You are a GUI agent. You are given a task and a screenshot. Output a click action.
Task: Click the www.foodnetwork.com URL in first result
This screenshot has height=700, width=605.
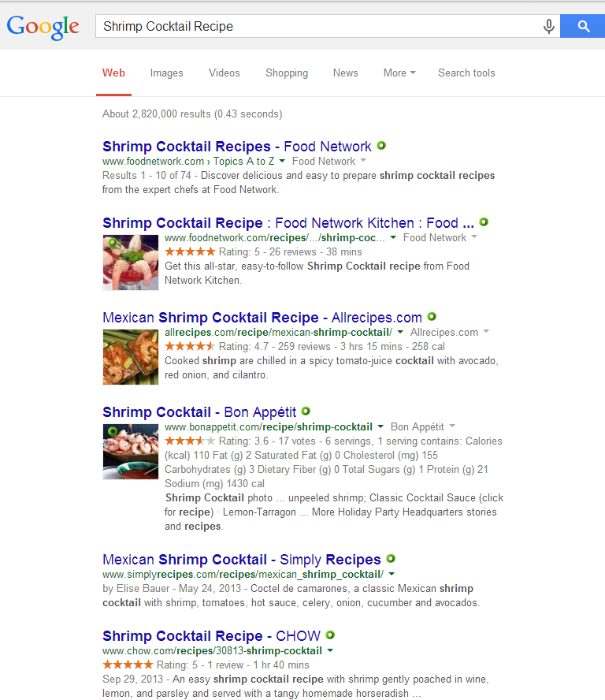click(153, 161)
